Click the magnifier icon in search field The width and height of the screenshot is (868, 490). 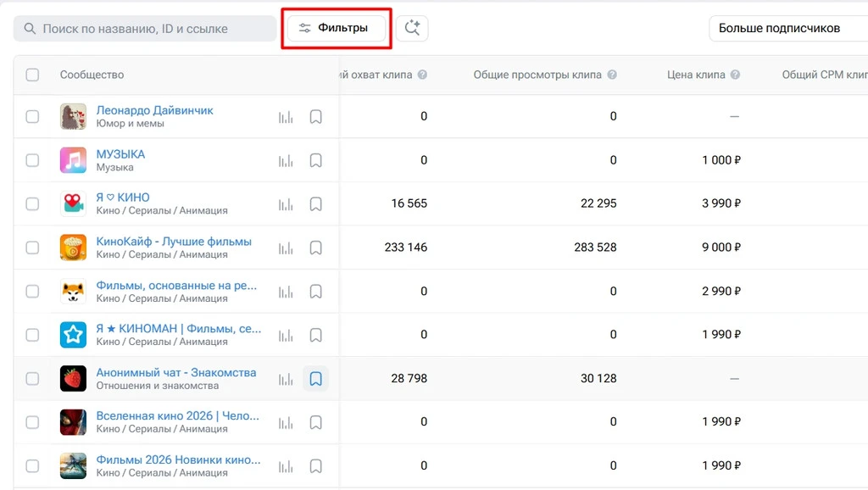point(30,28)
